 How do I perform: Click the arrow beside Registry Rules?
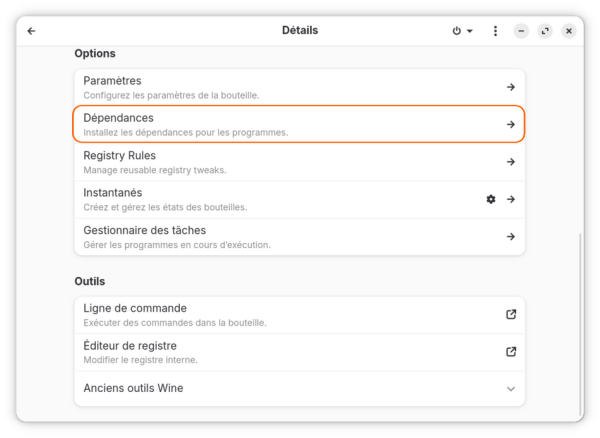[510, 162]
